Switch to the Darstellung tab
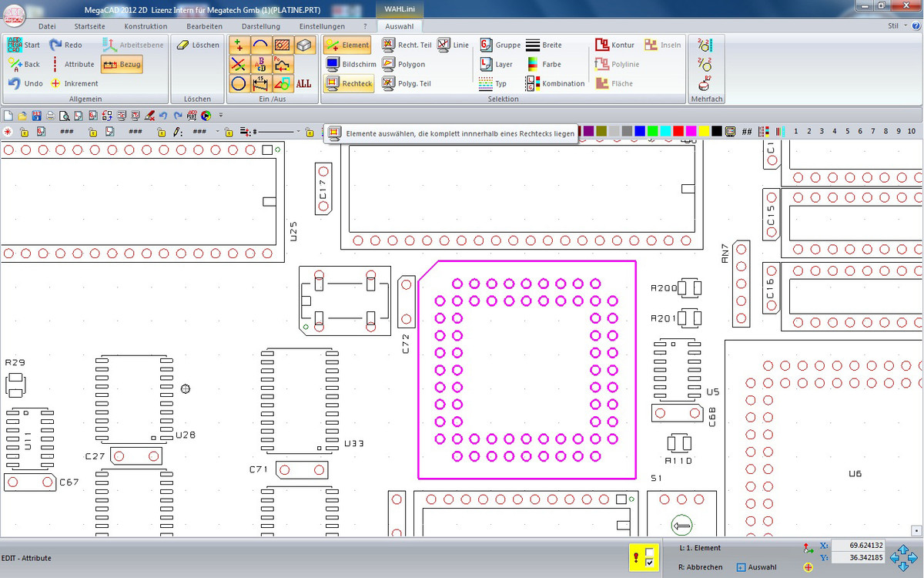This screenshot has height=578, width=924. click(261, 26)
